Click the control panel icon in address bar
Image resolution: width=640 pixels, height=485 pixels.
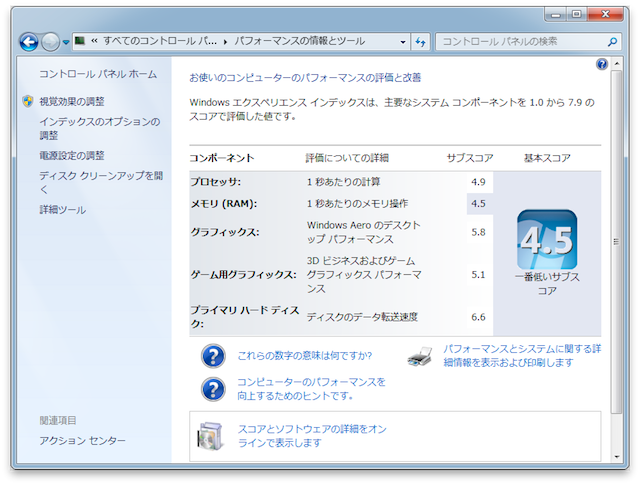point(80,41)
